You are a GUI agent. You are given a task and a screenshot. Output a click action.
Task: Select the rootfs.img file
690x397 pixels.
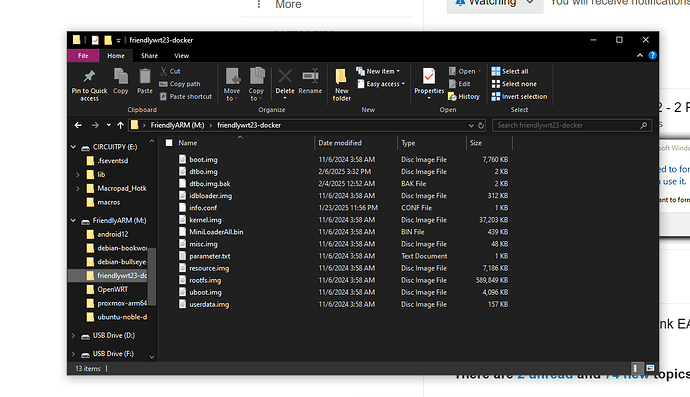[200, 280]
